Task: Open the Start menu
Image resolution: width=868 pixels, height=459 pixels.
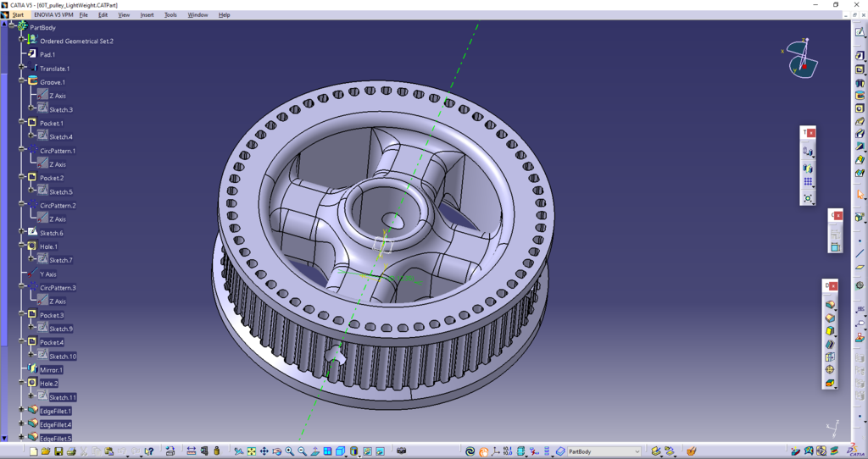Action: 18,15
